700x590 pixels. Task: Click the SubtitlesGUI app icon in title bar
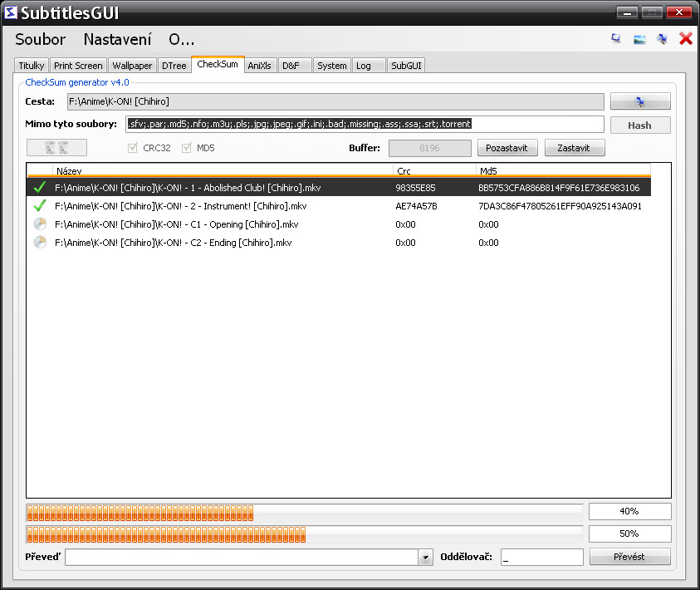tap(10, 12)
